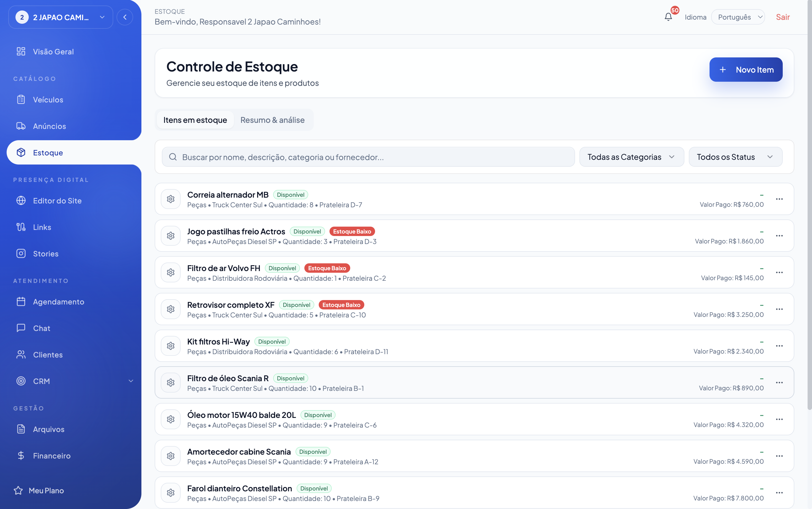Click the Chat bubble icon
Screen dimensions: 812x509
(x=21, y=328)
